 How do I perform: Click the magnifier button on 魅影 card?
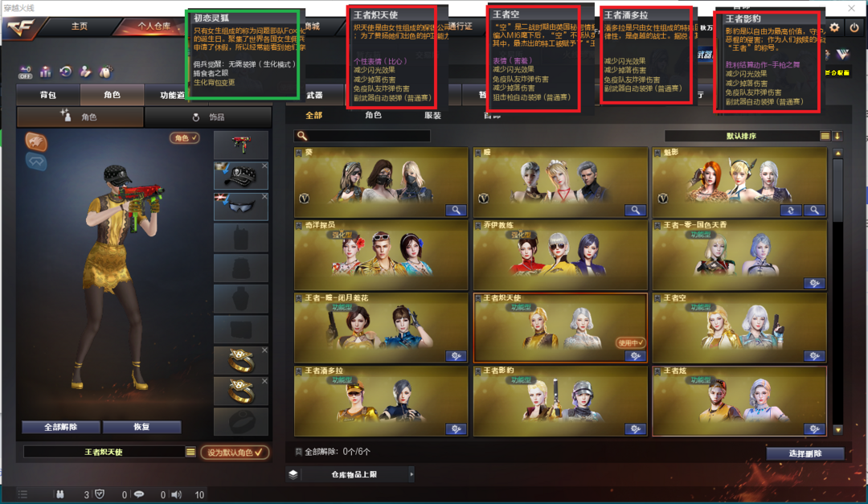[x=814, y=211]
